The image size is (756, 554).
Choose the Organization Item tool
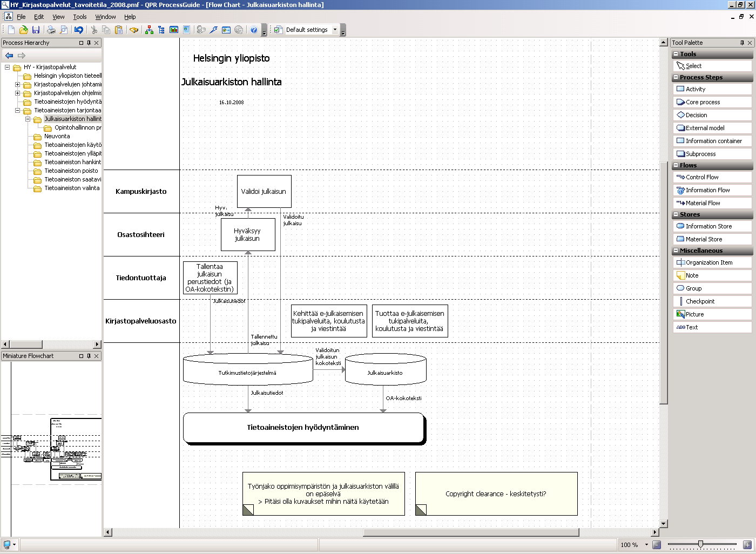point(712,262)
